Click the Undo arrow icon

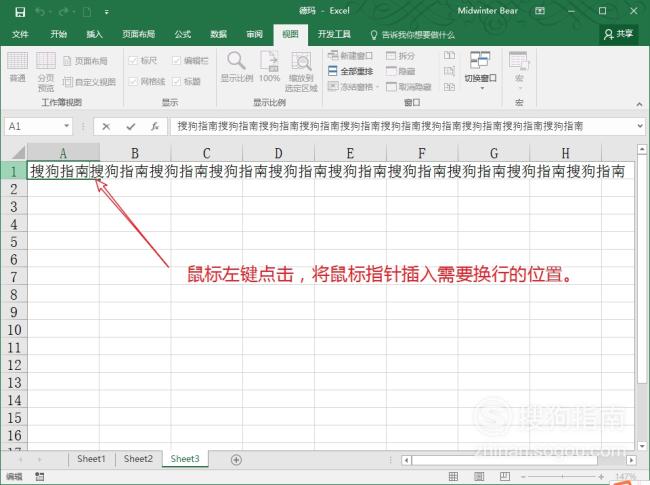pyautogui.click(x=40, y=12)
